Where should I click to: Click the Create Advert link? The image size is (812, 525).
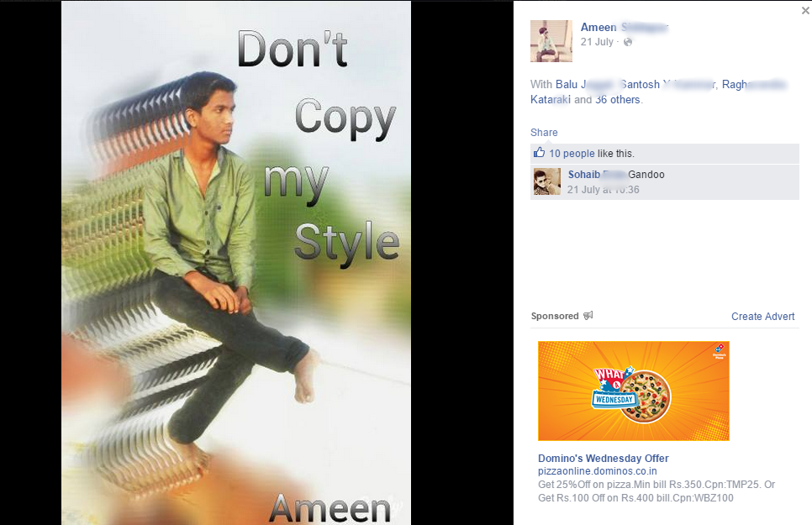pos(762,317)
